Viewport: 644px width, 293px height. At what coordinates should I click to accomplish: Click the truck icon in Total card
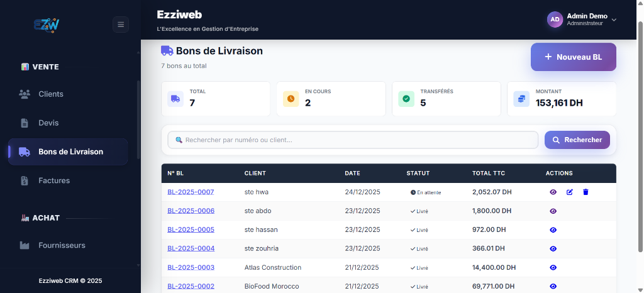tap(175, 99)
